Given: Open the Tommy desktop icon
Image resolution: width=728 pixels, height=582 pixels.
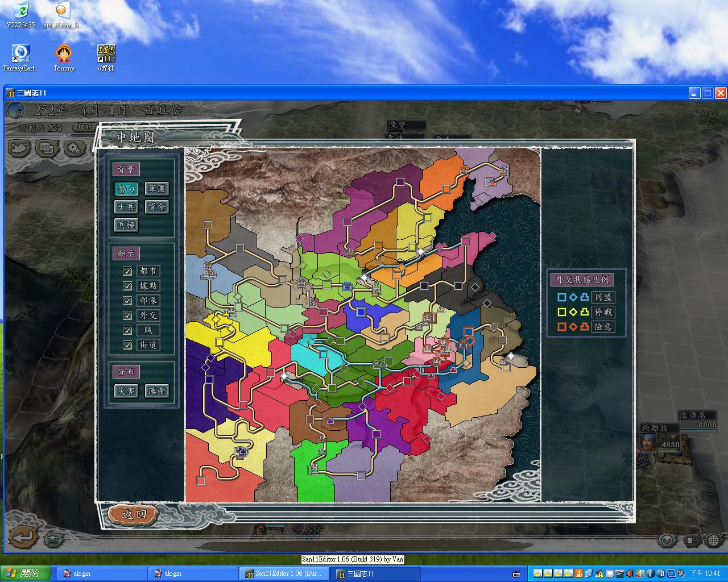Looking at the screenshot, I should point(64,58).
